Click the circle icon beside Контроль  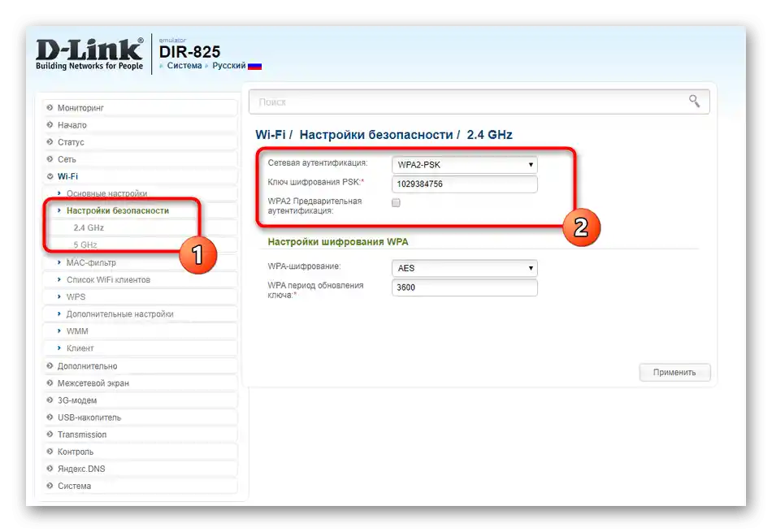click(50, 452)
